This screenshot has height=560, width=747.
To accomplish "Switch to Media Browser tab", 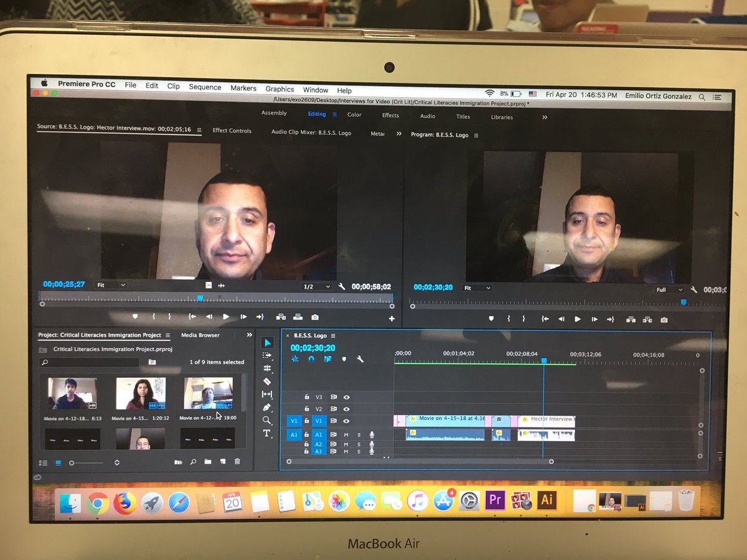I will click(200, 335).
